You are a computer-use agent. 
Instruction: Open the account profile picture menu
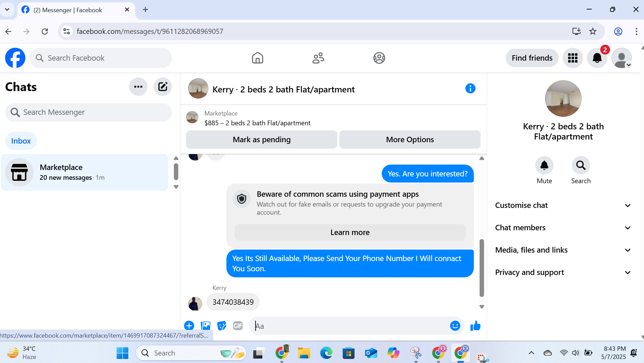pyautogui.click(x=622, y=58)
